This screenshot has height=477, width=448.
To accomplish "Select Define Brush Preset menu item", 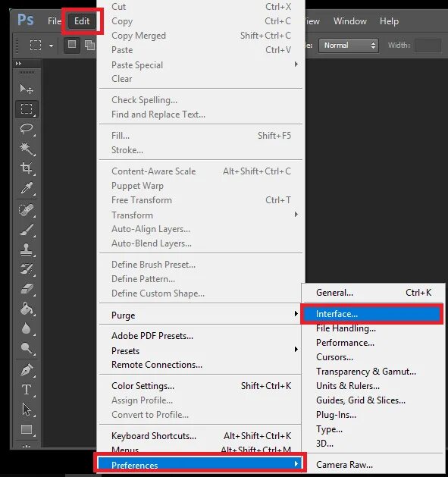I will click(201, 264).
